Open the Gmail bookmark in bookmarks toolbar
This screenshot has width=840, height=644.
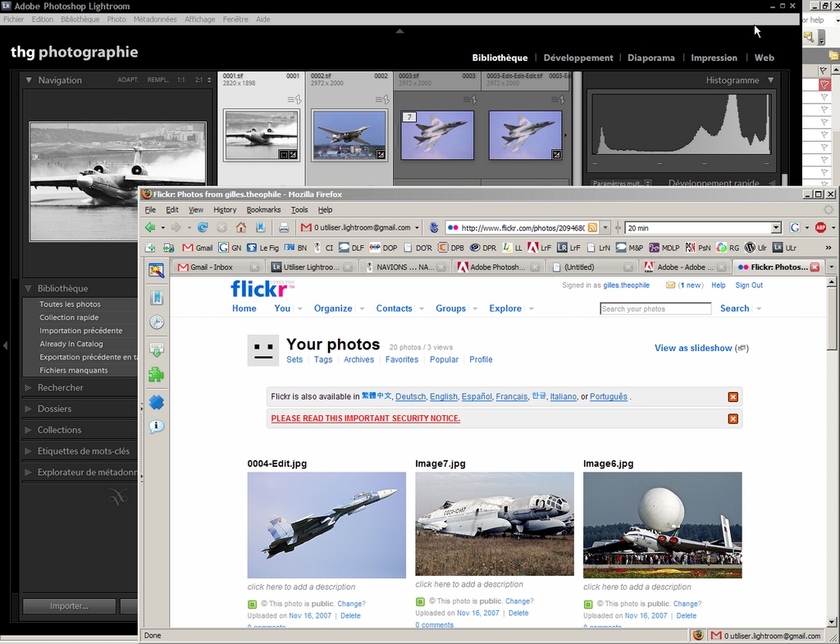(x=197, y=248)
